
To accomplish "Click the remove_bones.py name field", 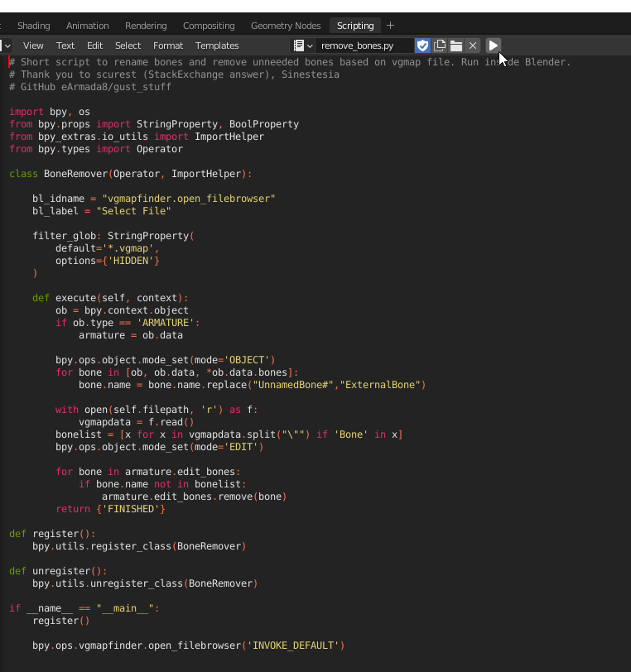I will coord(364,46).
